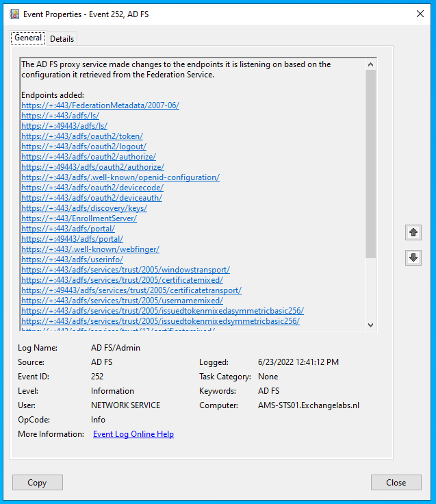Click the adfs/discovery/keys endpoint link
The width and height of the screenshot is (436, 504).
84,208
